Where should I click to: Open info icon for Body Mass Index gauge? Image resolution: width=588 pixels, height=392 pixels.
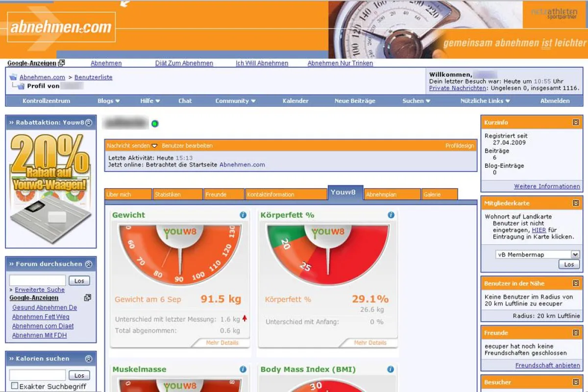coord(391,369)
